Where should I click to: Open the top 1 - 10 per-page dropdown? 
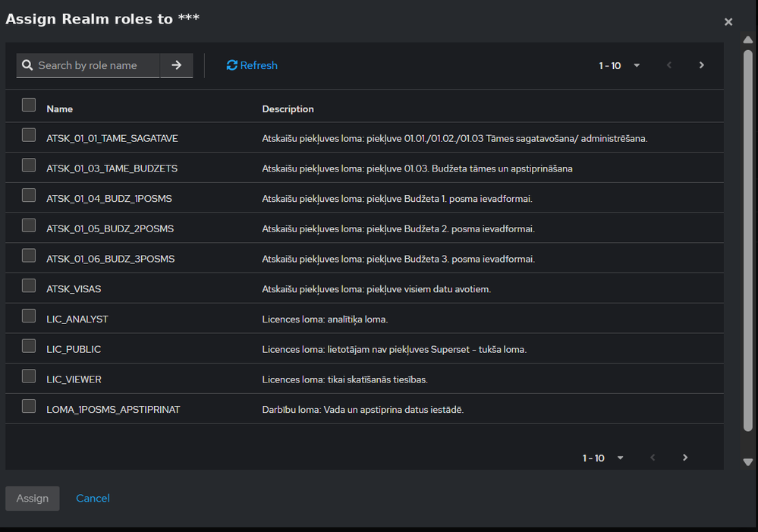pos(619,65)
